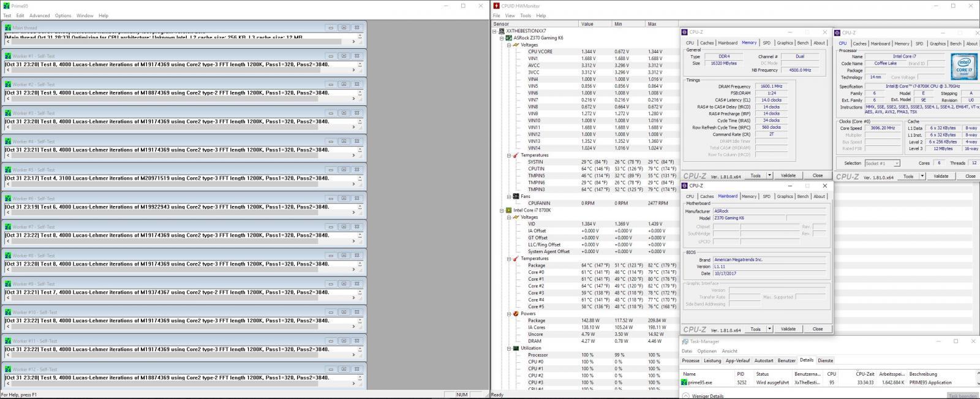This screenshot has height=399, width=980.
Task: Click the Task beenden button
Action: pyautogui.click(x=962, y=397)
